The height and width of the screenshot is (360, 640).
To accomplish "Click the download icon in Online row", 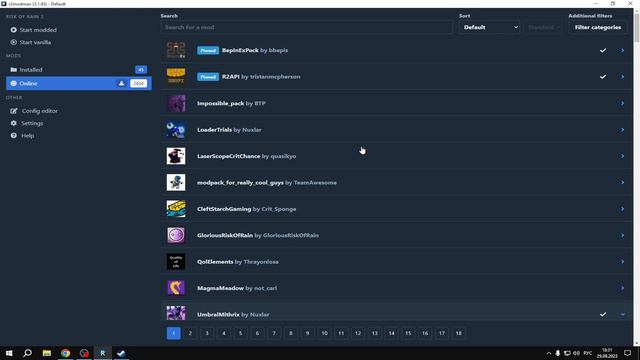I will tap(121, 83).
